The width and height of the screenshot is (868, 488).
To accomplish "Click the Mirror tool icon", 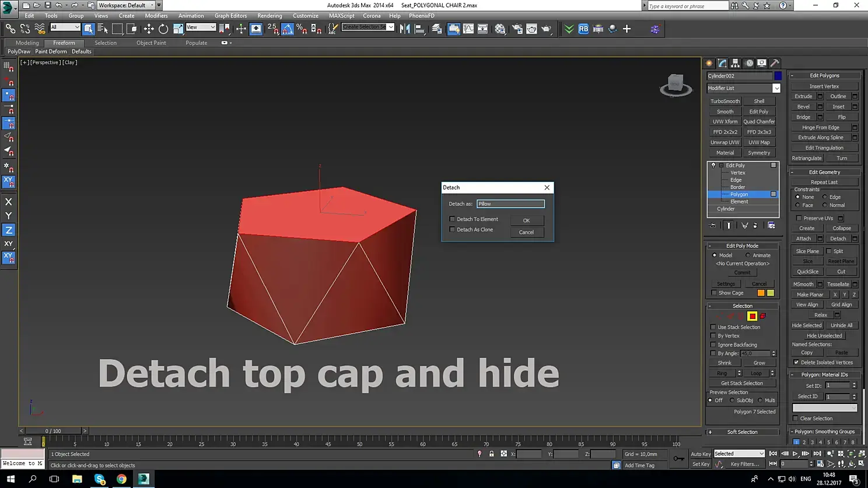I will pyautogui.click(x=405, y=29).
